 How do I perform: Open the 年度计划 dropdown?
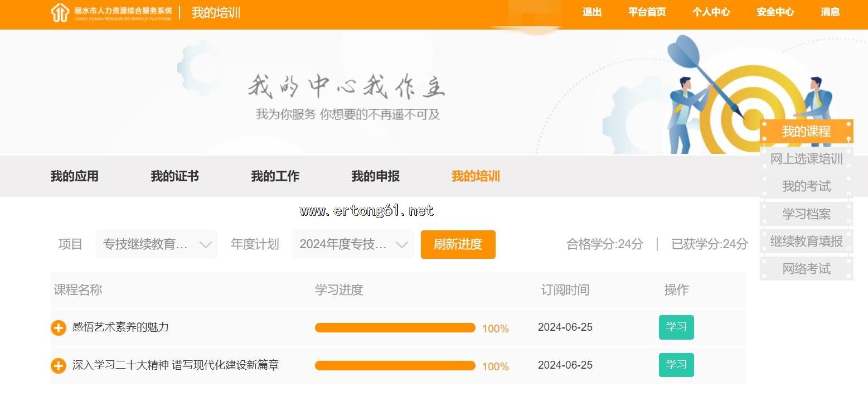click(x=353, y=244)
